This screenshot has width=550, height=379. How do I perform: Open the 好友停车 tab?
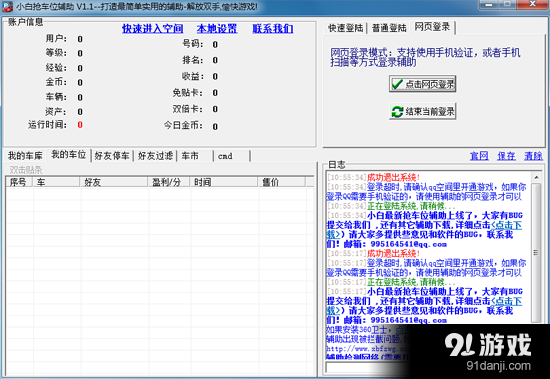click(112, 155)
